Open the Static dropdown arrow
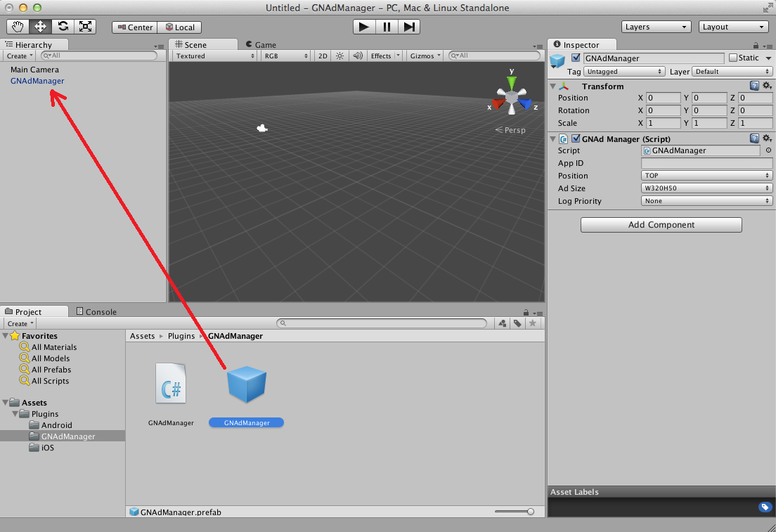The image size is (776, 532). point(768,58)
